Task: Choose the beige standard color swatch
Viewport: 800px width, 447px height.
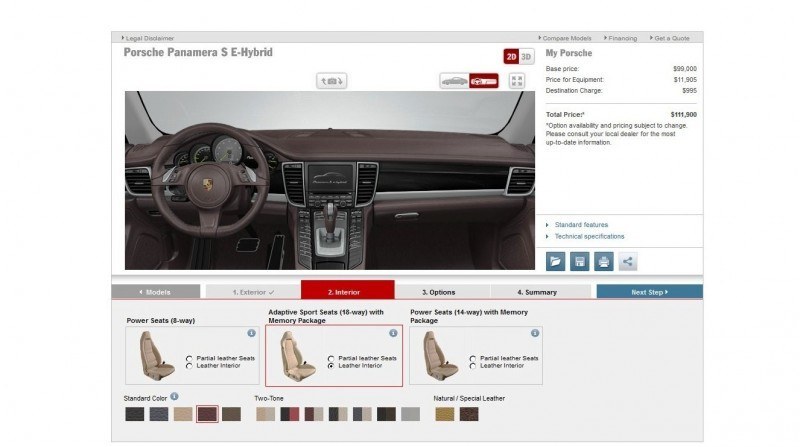Action: tap(183, 414)
